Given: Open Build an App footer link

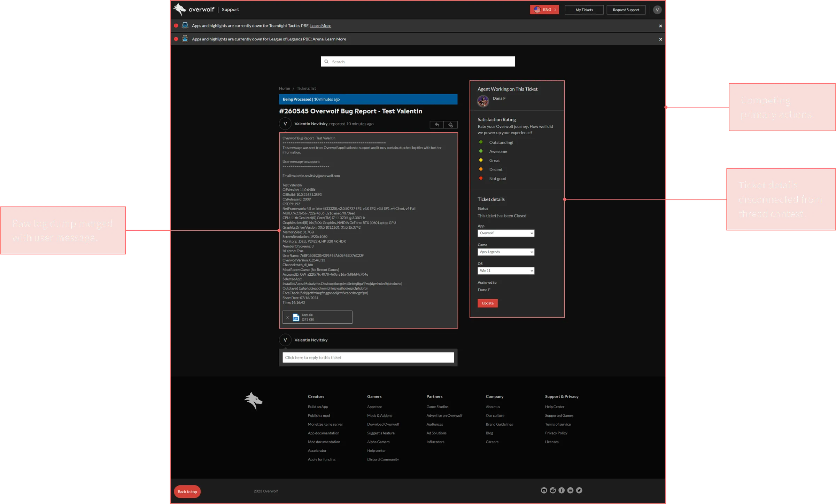Looking at the screenshot, I should click(x=318, y=407).
